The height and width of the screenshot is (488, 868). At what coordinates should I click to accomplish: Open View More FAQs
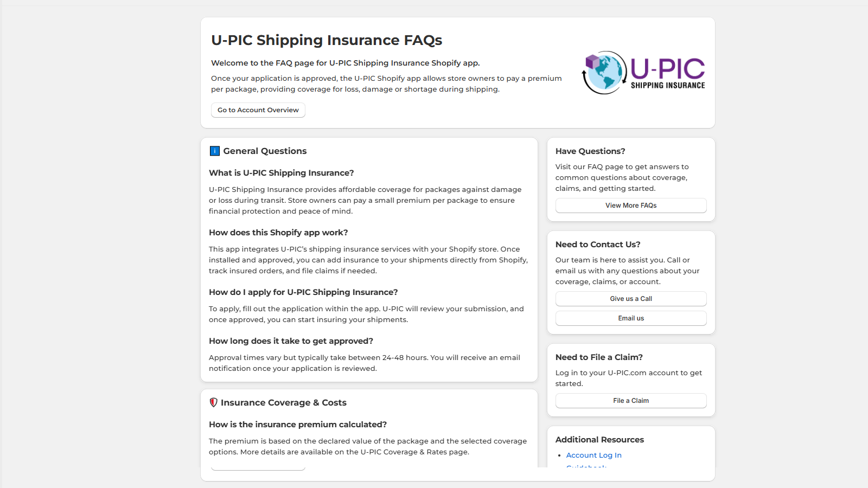[x=631, y=206]
